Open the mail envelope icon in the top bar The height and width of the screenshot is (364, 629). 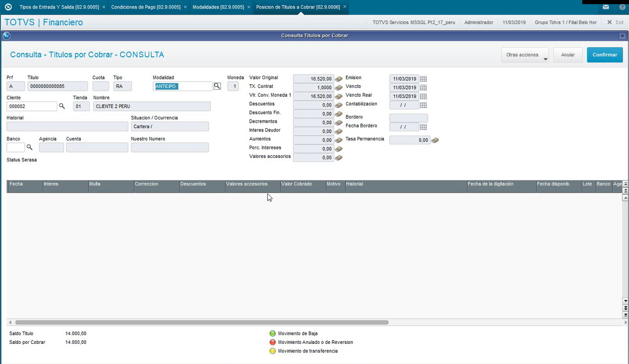click(606, 7)
